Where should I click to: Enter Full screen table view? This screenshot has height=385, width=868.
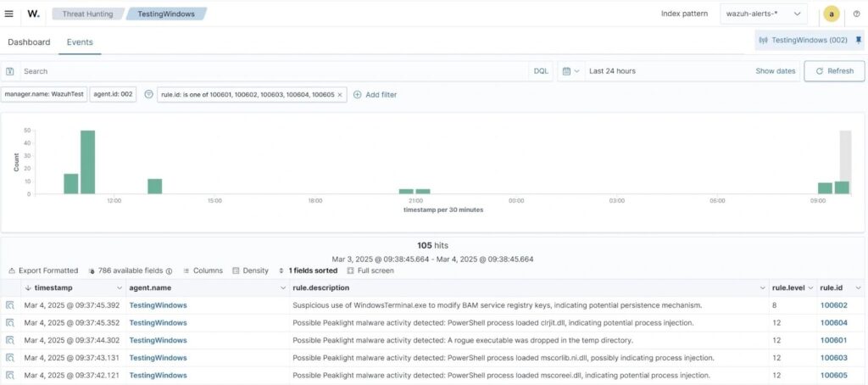tap(370, 271)
